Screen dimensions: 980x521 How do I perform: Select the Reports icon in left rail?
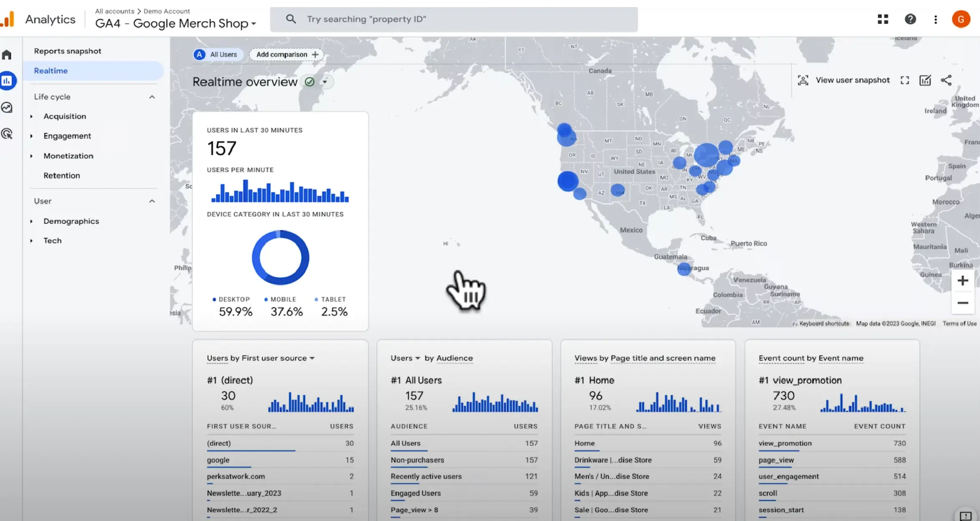7,81
